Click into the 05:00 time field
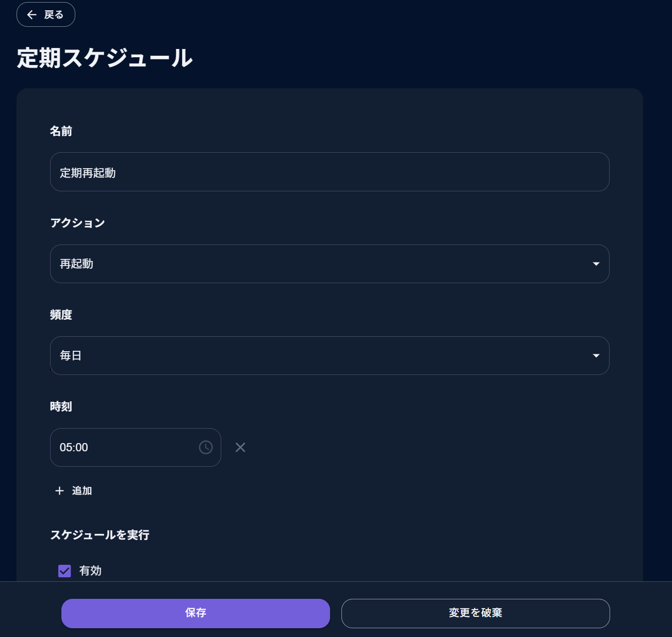Screen dimensions: 672x637 click(x=136, y=447)
